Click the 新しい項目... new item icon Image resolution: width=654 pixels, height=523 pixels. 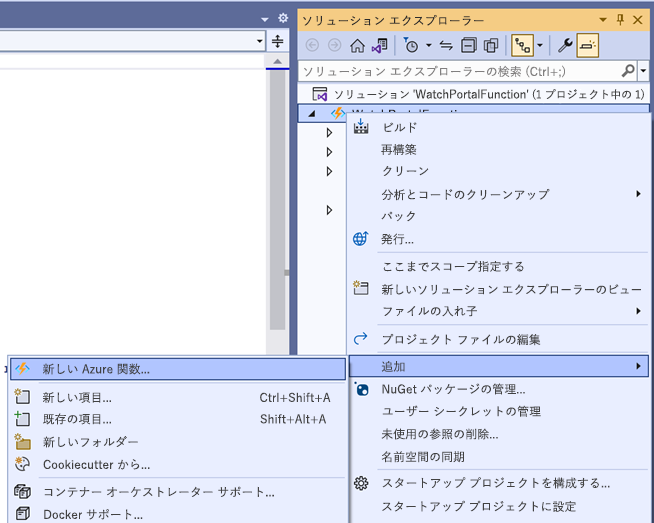[x=23, y=397]
